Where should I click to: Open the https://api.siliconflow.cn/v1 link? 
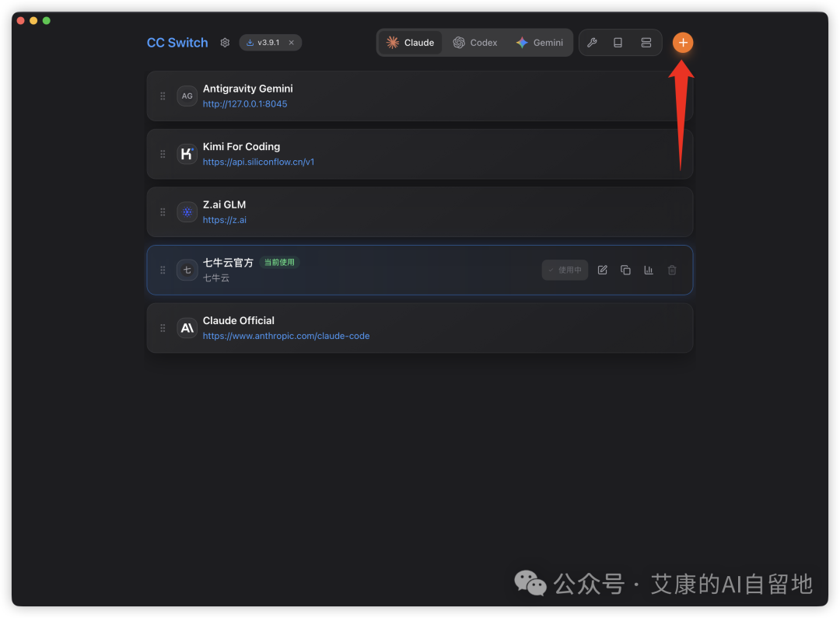pyautogui.click(x=258, y=162)
